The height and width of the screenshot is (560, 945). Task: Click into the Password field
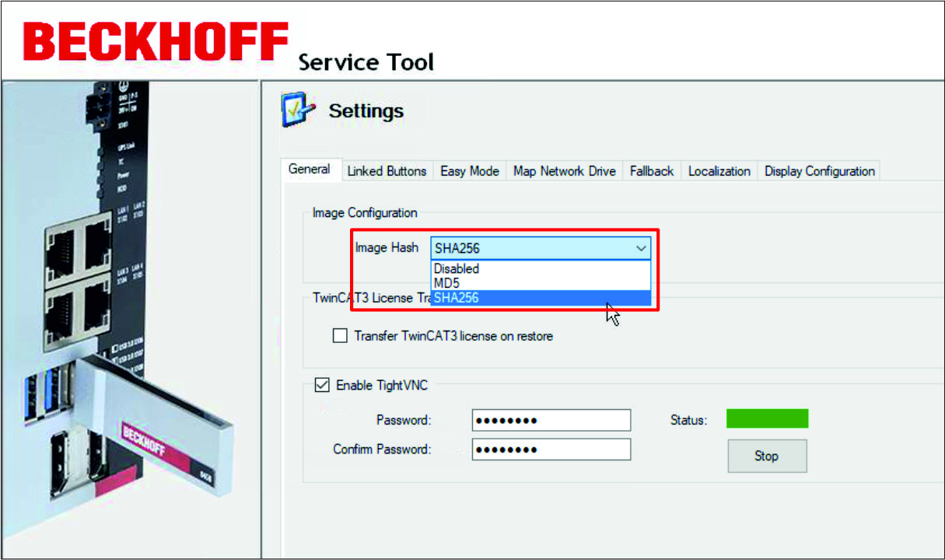click(x=551, y=420)
